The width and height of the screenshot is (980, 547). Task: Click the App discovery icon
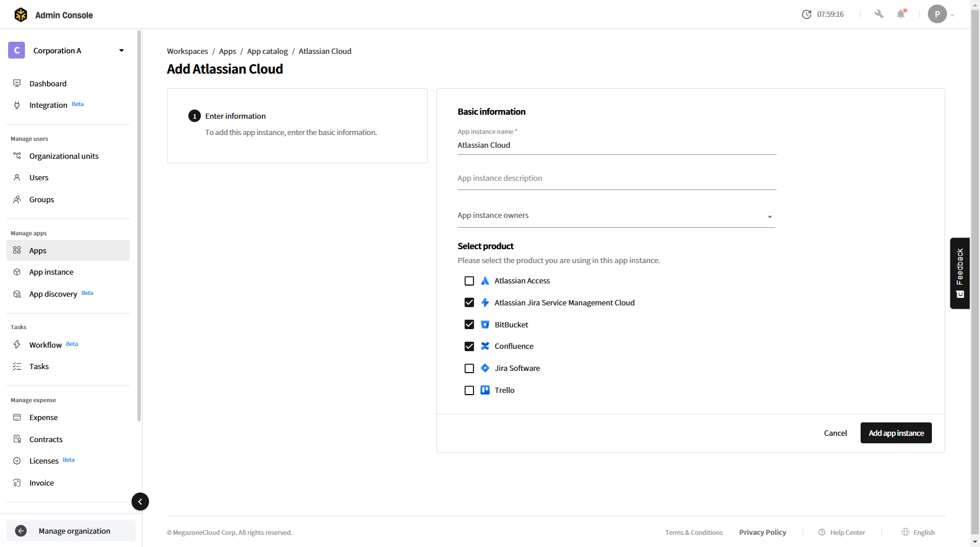coord(17,294)
